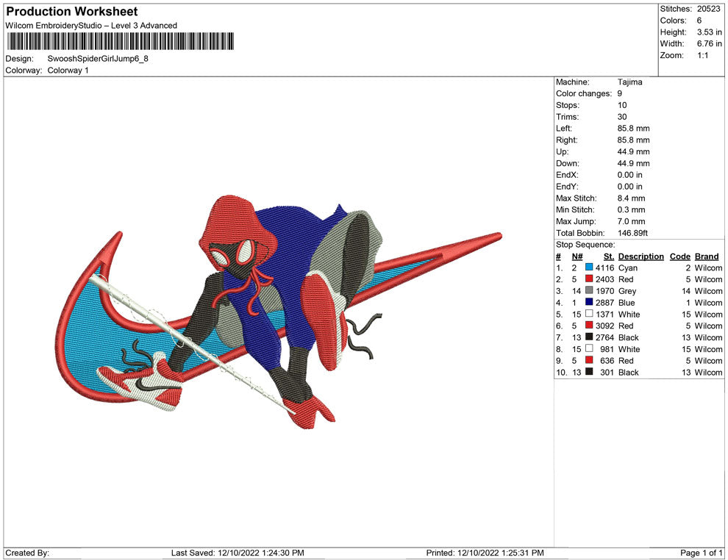Click the Blue swatch for stitch count 2887

tap(589, 302)
